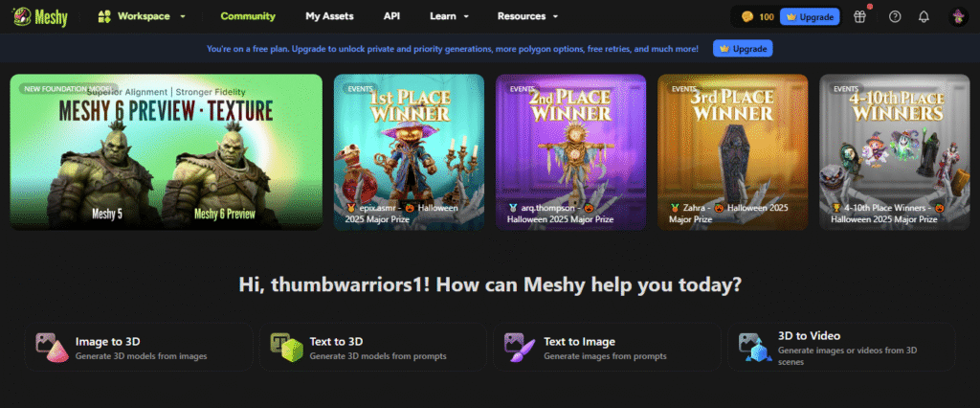Image resolution: width=980 pixels, height=408 pixels.
Task: Launch the 3D to Video icon
Action: tap(753, 347)
